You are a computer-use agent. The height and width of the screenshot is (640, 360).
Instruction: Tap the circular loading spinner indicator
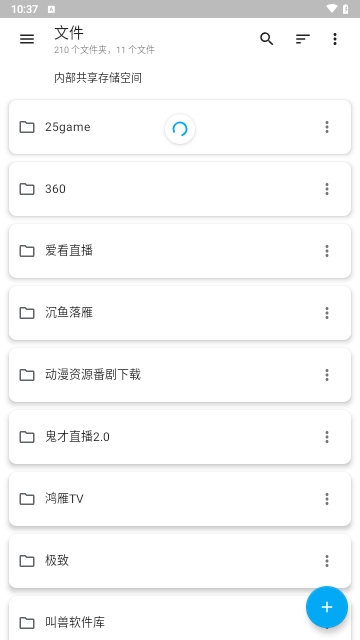coord(180,129)
